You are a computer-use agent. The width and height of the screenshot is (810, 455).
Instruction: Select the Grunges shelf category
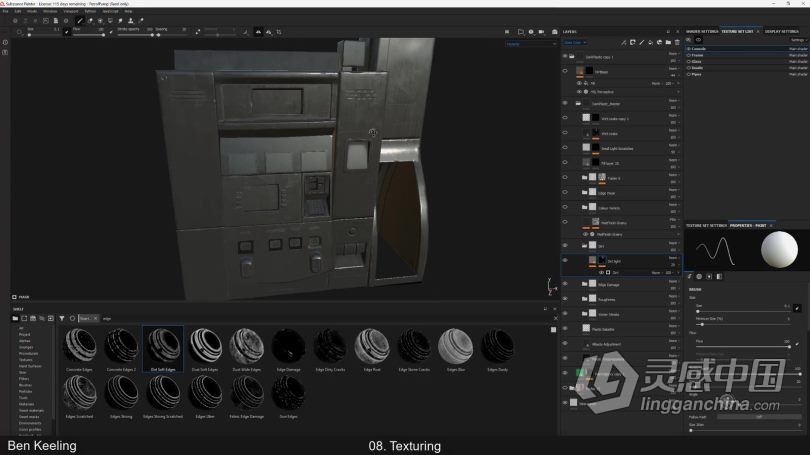tap(26, 347)
